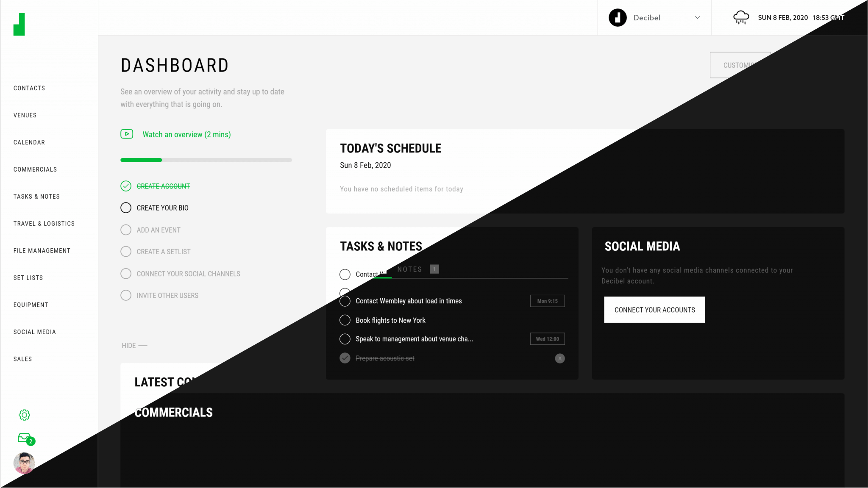Open the Calendar section

tap(29, 142)
